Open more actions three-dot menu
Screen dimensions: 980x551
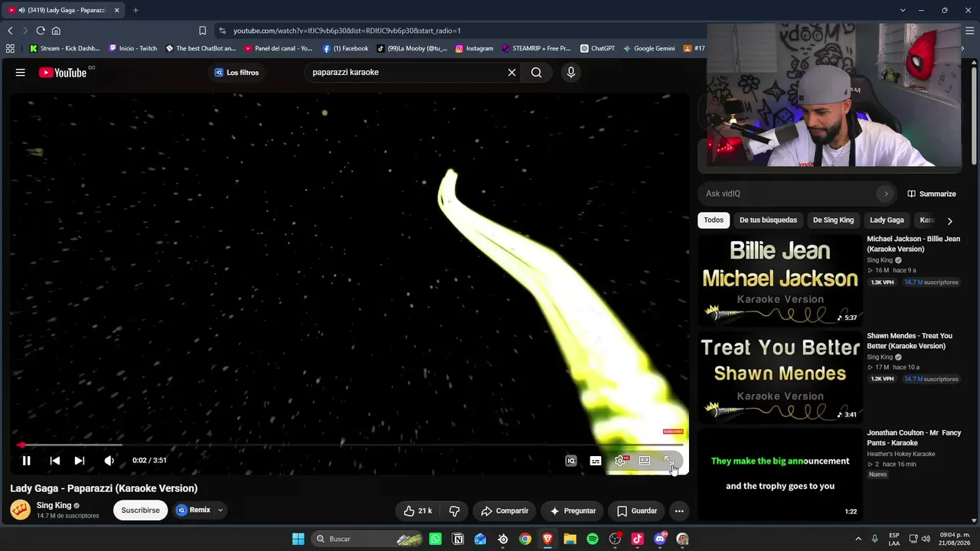tap(679, 510)
